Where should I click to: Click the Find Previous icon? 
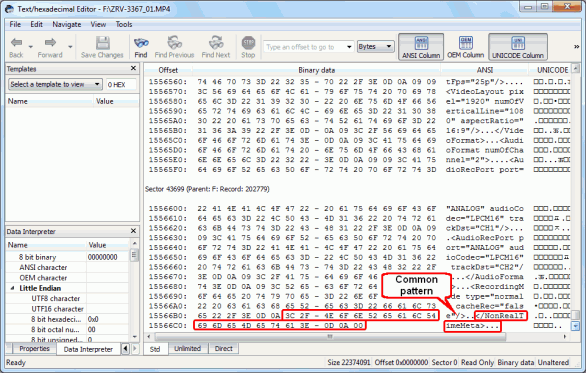tap(174, 43)
